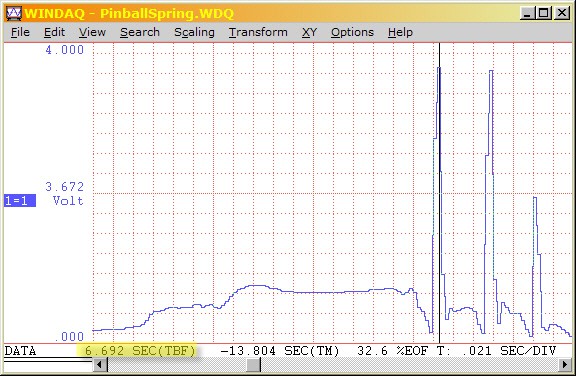Click the -13.804 SEC(TM) readout
This screenshot has height=376, width=576.
pyautogui.click(x=280, y=351)
